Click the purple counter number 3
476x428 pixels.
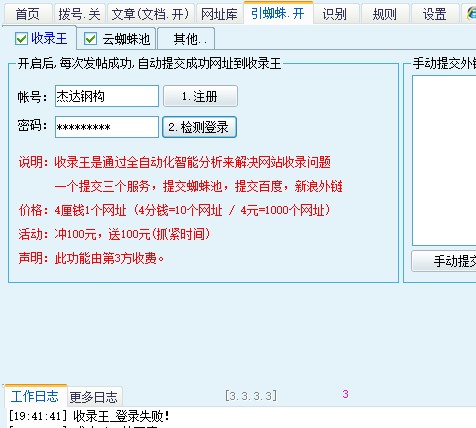point(345,394)
